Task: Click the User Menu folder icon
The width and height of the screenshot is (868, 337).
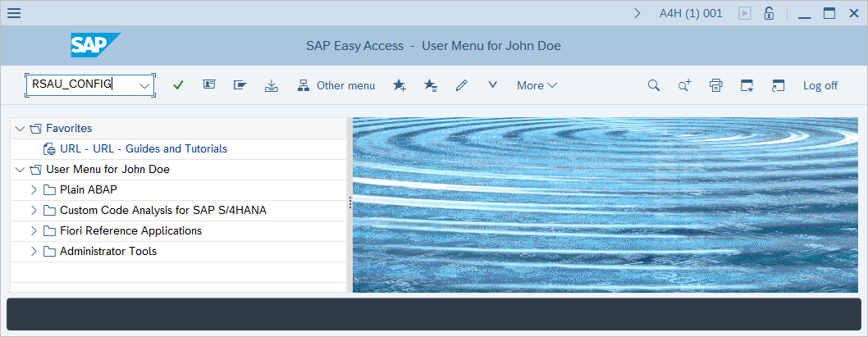Action: (x=36, y=170)
